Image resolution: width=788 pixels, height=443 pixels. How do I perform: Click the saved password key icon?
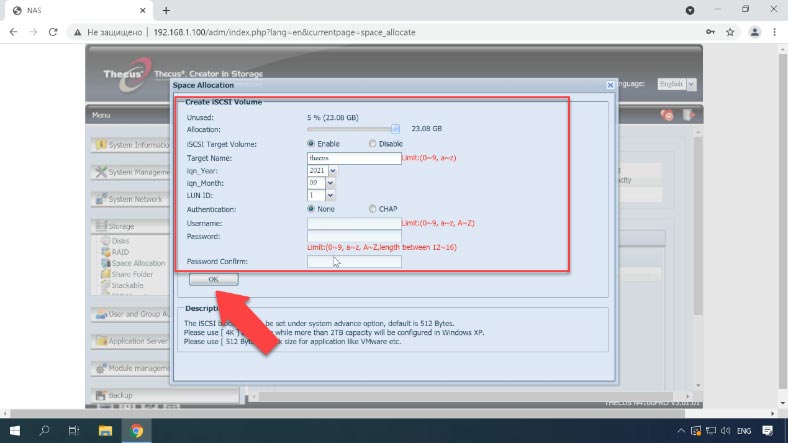click(x=710, y=32)
